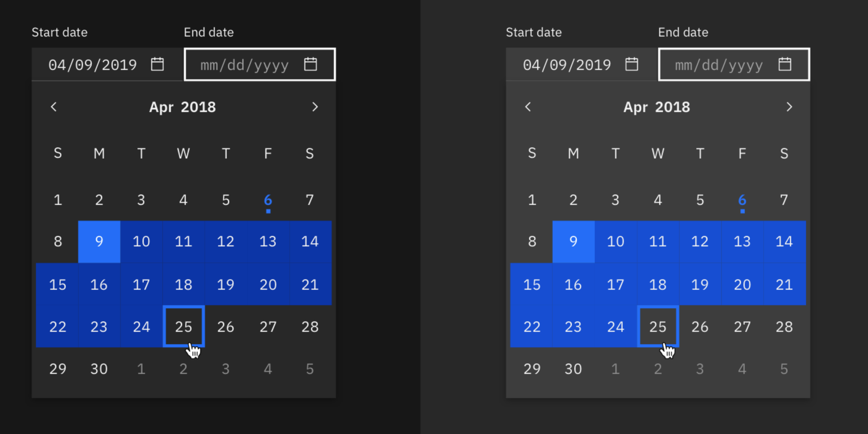
Task: Click the calendar icon in right Start date field
Action: [632, 64]
